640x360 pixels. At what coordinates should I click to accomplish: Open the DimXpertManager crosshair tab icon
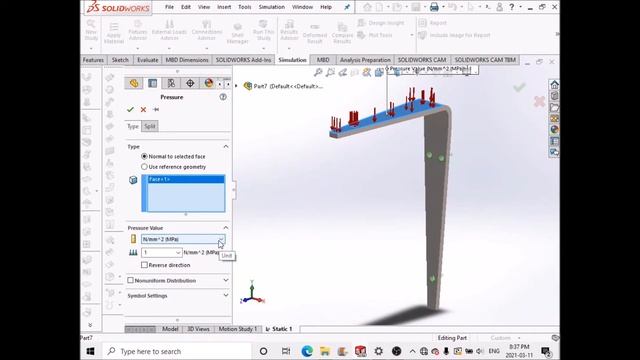click(x=190, y=83)
